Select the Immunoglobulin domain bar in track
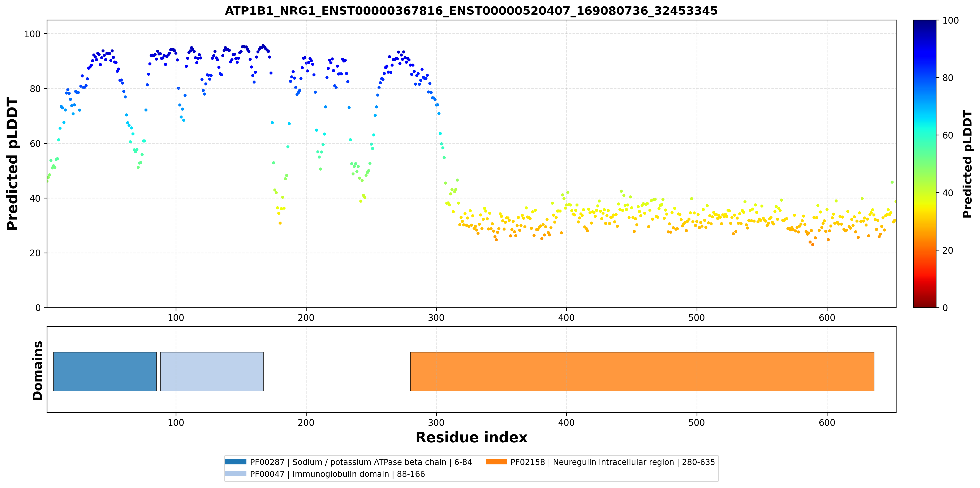The width and height of the screenshot is (980, 488). pos(212,371)
